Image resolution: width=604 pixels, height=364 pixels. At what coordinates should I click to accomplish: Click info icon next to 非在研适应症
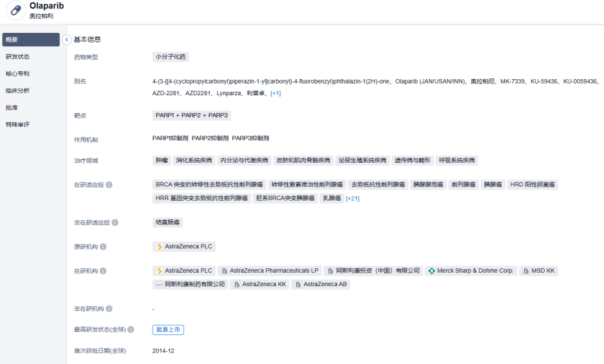tap(115, 223)
